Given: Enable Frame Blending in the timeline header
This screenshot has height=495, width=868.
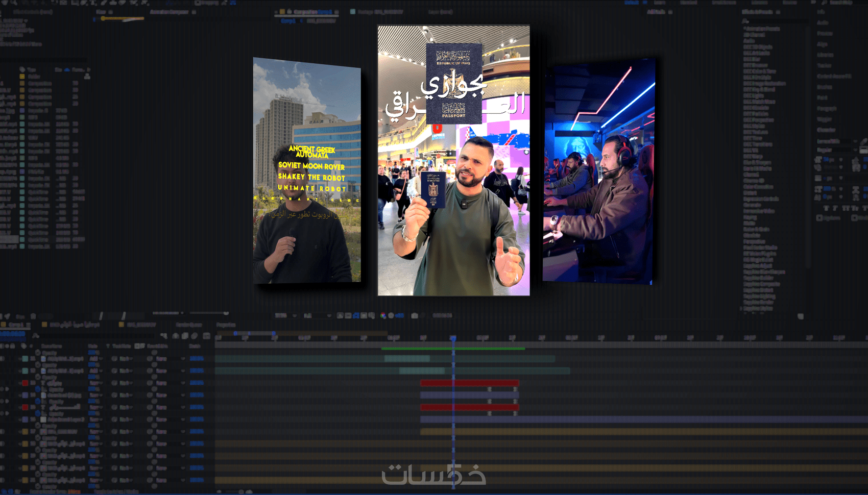Looking at the screenshot, I should 185,336.
